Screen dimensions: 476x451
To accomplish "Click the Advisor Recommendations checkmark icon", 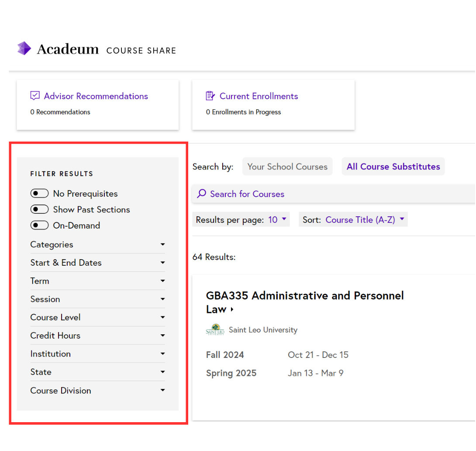I will [35, 96].
